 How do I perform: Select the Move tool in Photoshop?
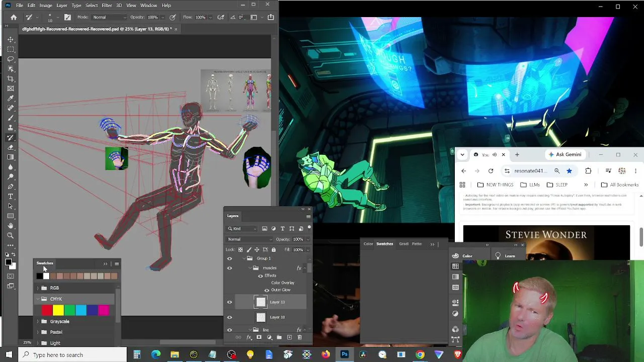click(x=11, y=39)
